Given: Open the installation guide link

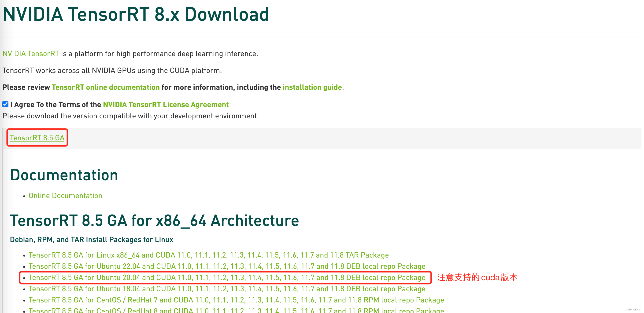Looking at the screenshot, I should coord(312,87).
